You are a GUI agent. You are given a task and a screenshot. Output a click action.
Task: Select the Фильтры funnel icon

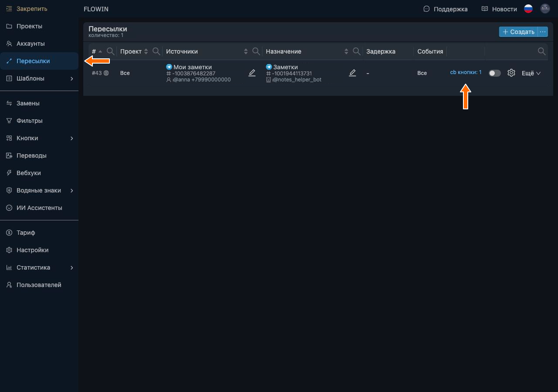pos(9,121)
